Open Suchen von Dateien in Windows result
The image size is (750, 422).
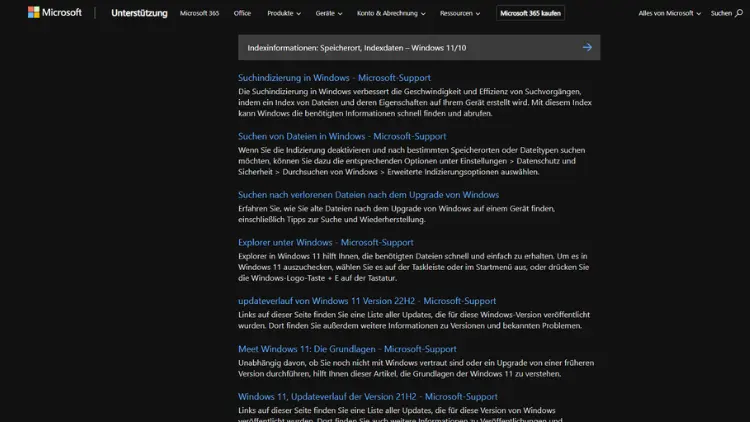(x=342, y=136)
